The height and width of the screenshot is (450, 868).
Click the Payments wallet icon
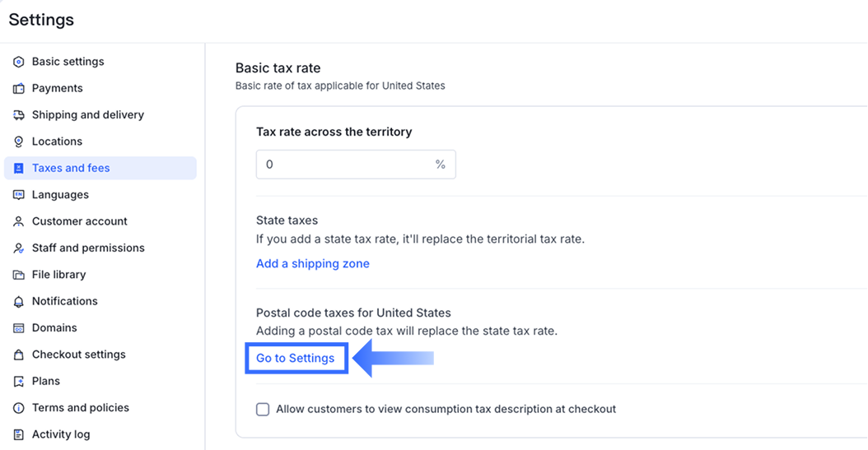(x=19, y=88)
